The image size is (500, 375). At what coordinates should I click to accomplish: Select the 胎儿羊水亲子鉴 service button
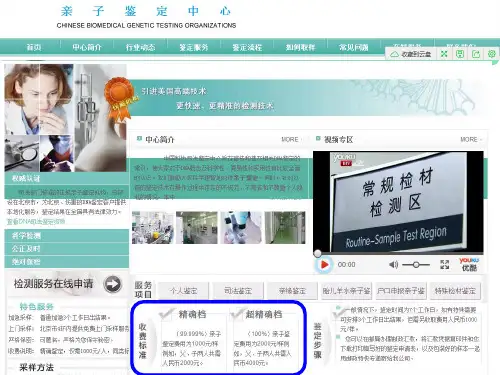[x=346, y=291]
